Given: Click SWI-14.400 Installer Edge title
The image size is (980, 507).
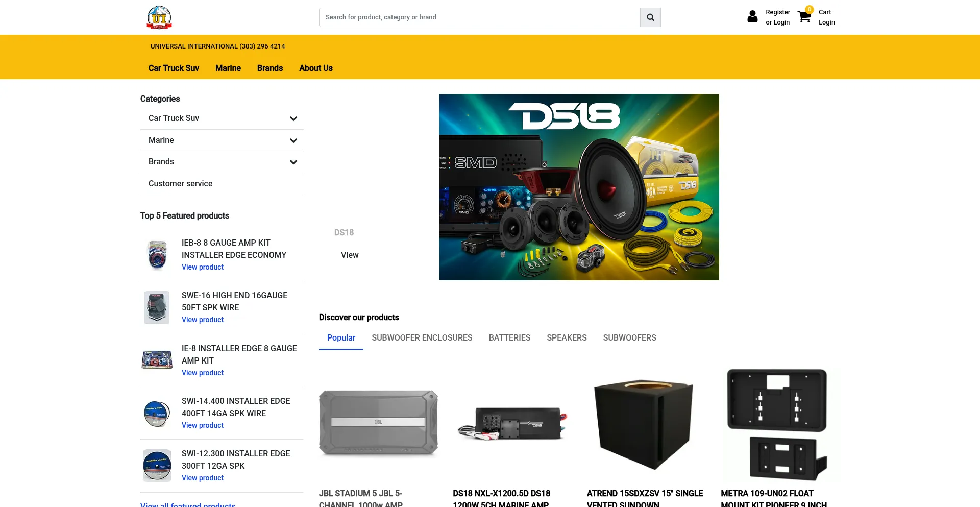Looking at the screenshot, I should [x=236, y=407].
